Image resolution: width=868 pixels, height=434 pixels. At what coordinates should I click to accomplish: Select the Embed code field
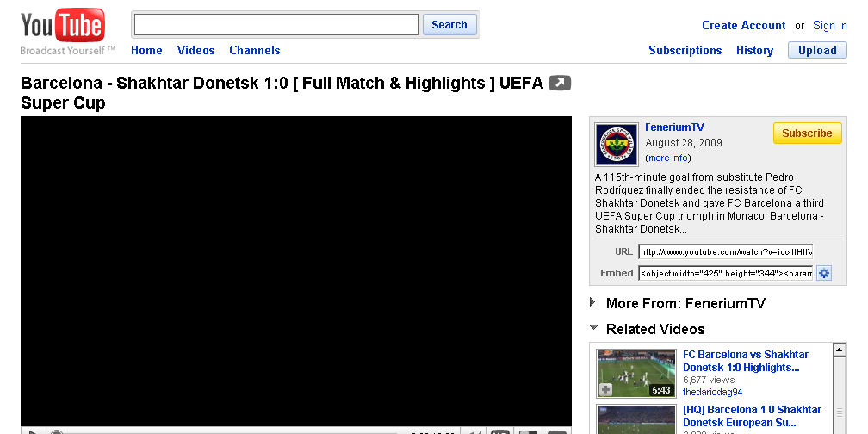(x=725, y=273)
